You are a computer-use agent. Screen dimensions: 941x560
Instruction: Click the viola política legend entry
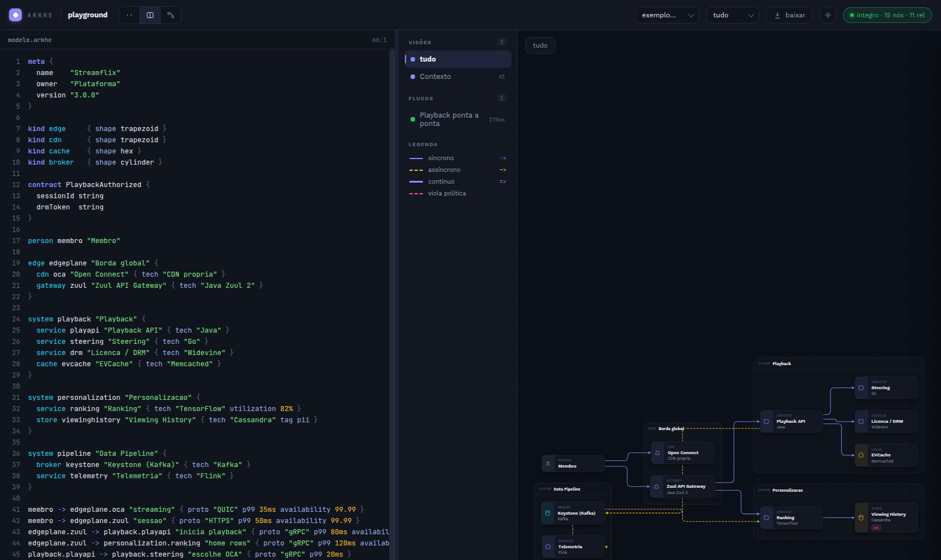click(458, 194)
